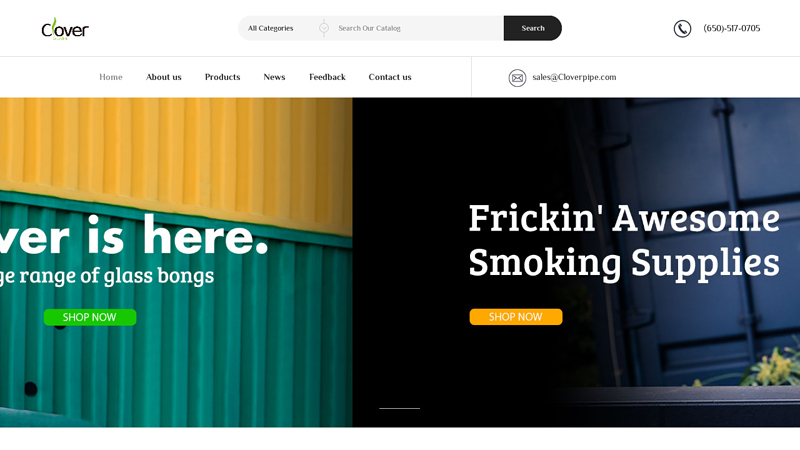
Task: Select the Feedback menu item
Action: (x=327, y=77)
